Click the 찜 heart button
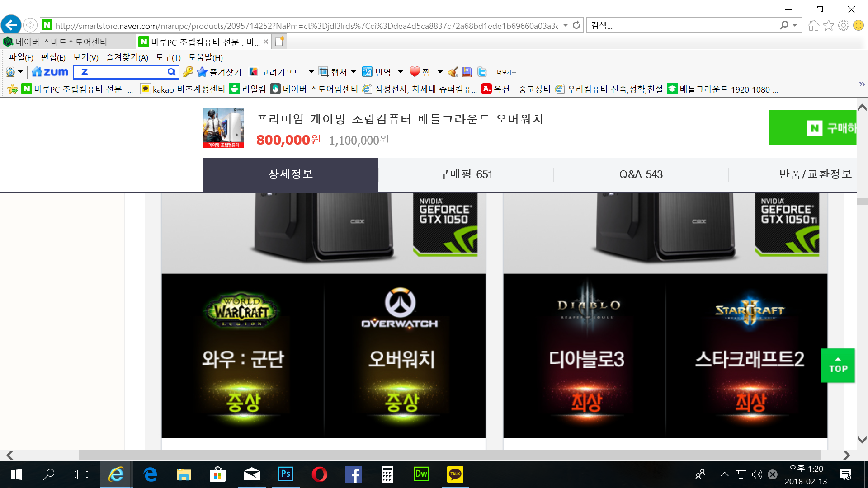Viewport: 868px width, 488px height. click(420, 72)
